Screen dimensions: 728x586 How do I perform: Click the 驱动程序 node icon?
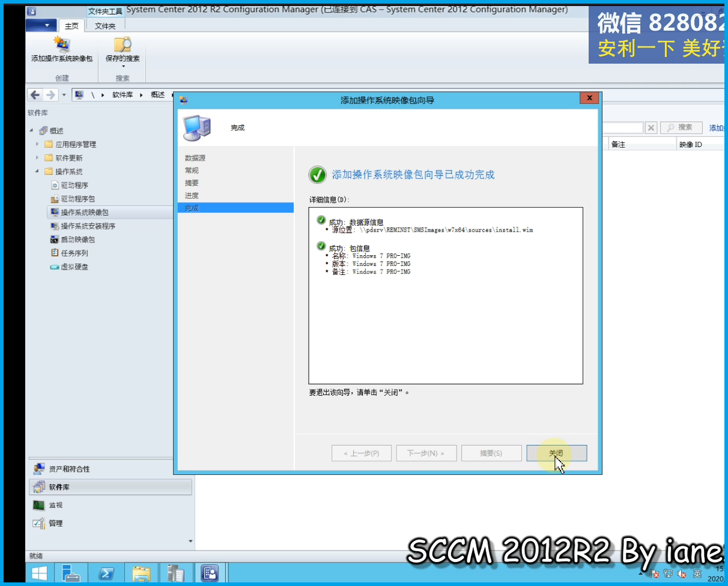tap(55, 186)
